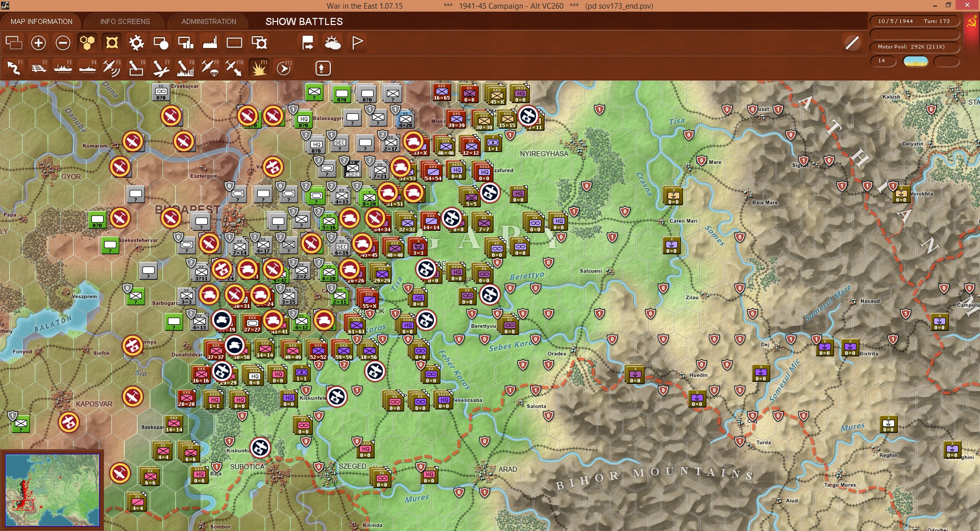
Task: Click the Targu Mures town label
Action: [840, 485]
